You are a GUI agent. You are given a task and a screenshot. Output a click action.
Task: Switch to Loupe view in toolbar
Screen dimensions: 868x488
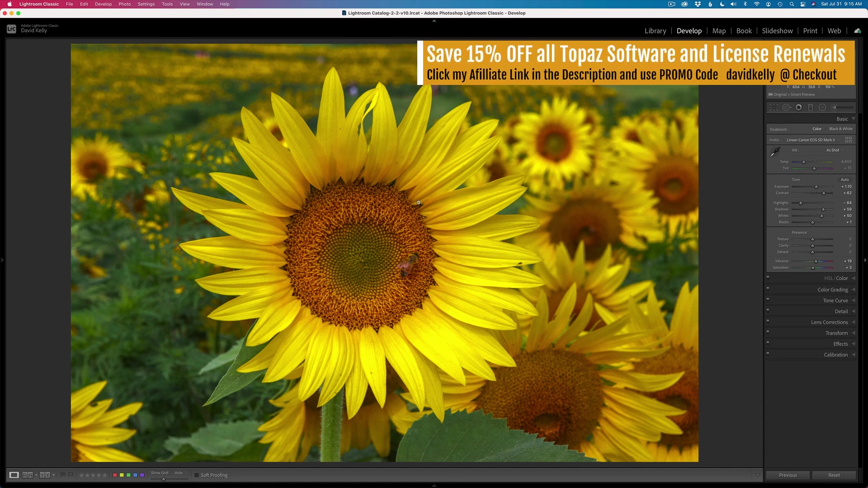(14, 475)
